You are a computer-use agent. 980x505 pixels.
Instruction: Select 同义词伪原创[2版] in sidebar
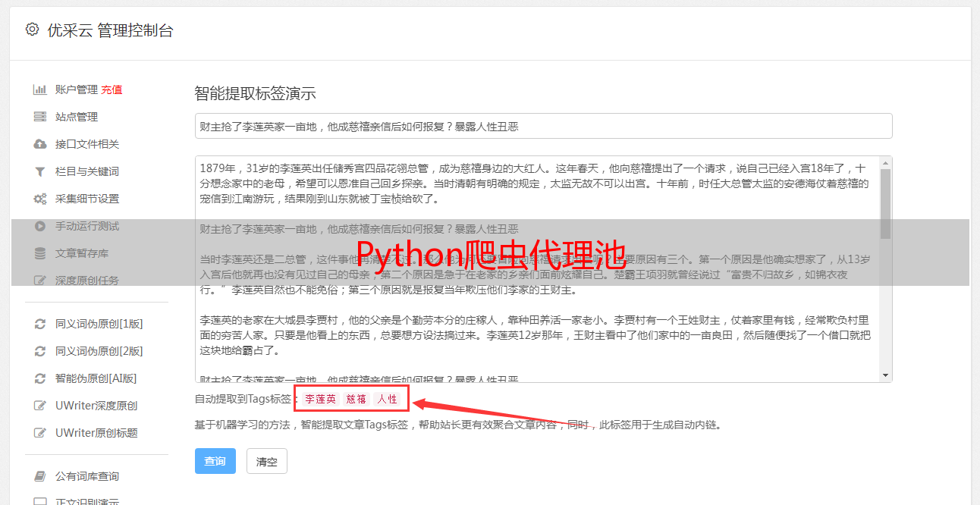click(x=99, y=351)
